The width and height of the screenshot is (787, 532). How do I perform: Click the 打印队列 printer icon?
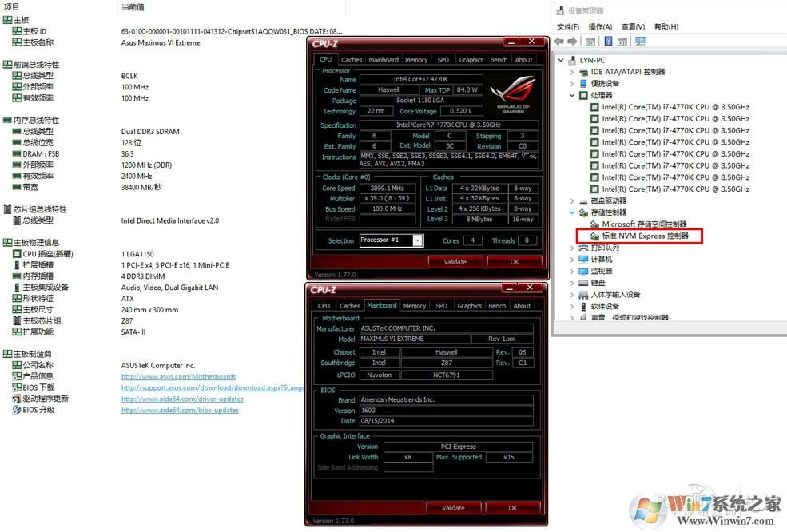(x=582, y=248)
